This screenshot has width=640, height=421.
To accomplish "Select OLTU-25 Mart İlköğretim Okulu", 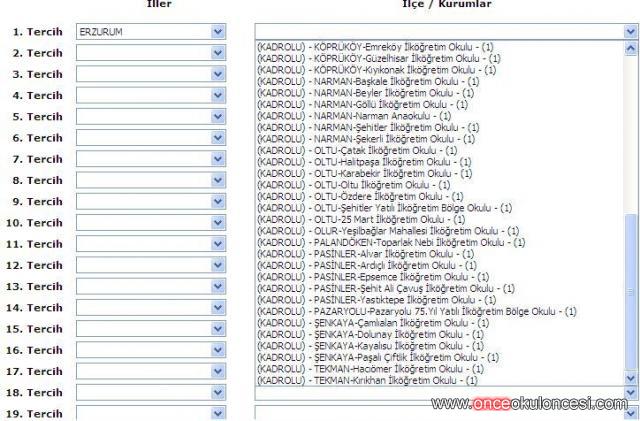I will (x=440, y=219).
